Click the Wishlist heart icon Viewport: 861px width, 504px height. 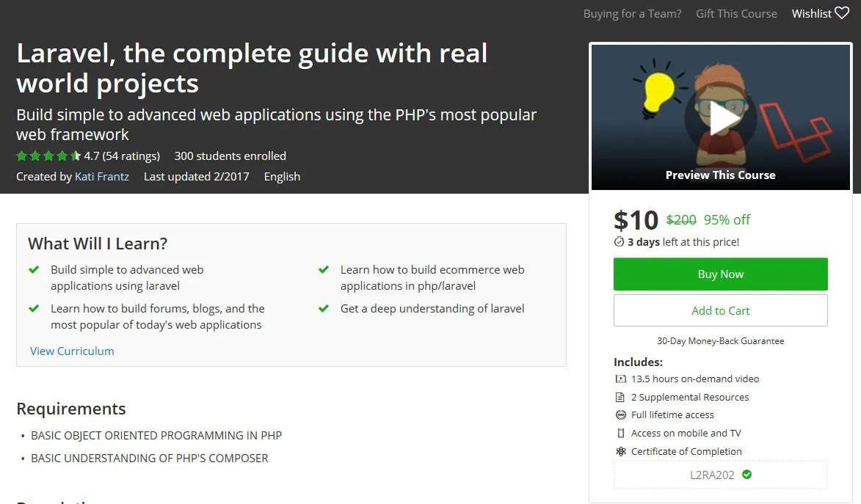[842, 13]
